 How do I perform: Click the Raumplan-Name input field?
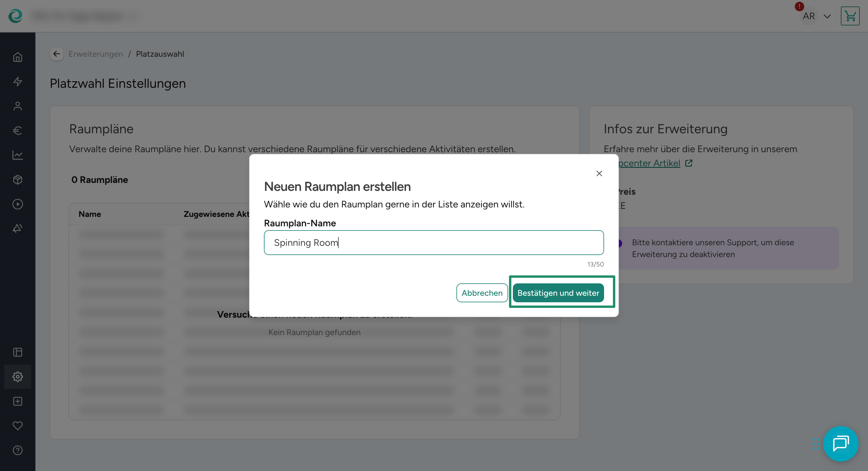coord(434,242)
